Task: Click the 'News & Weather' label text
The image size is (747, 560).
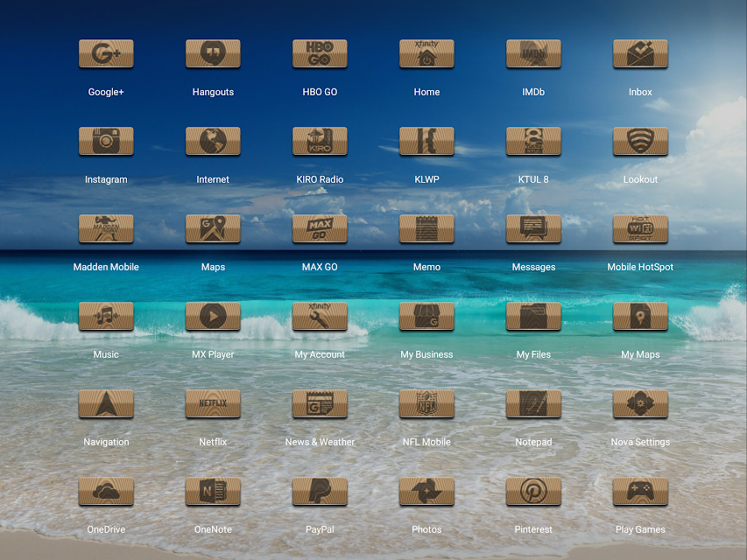Action: click(320, 443)
